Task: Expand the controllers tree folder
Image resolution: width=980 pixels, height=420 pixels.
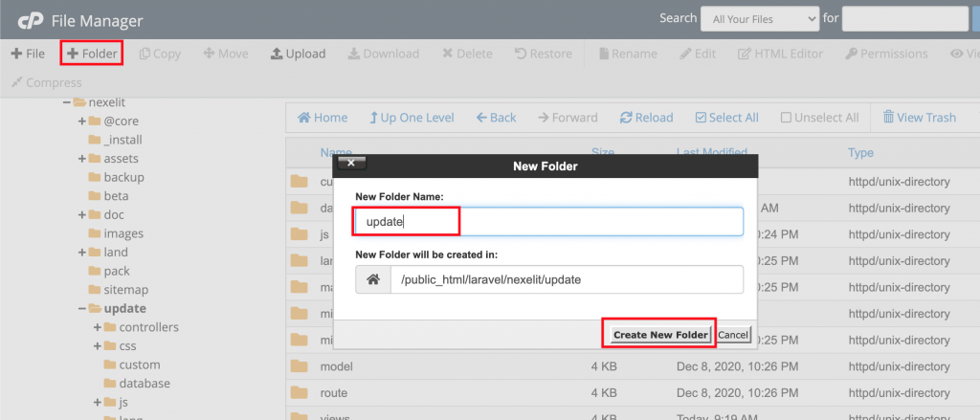Action: (97, 327)
